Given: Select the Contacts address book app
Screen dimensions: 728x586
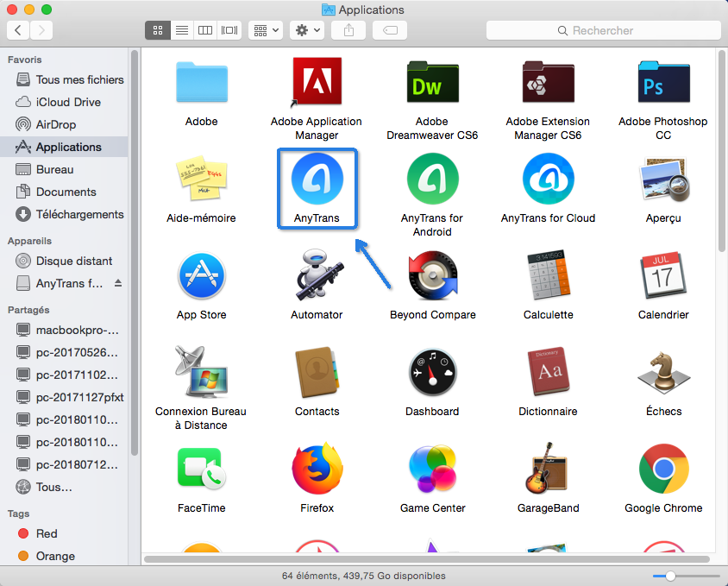Looking at the screenshot, I should coord(317,372).
